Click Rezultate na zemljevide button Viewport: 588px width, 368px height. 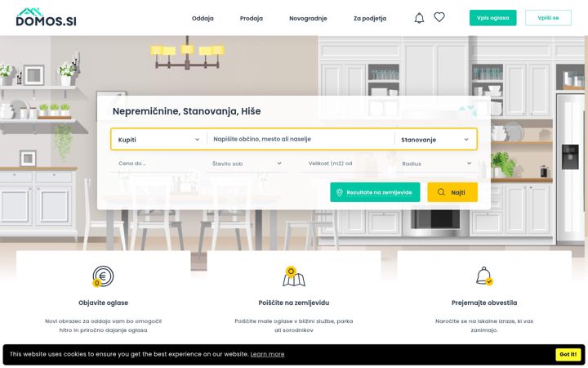[375, 192]
